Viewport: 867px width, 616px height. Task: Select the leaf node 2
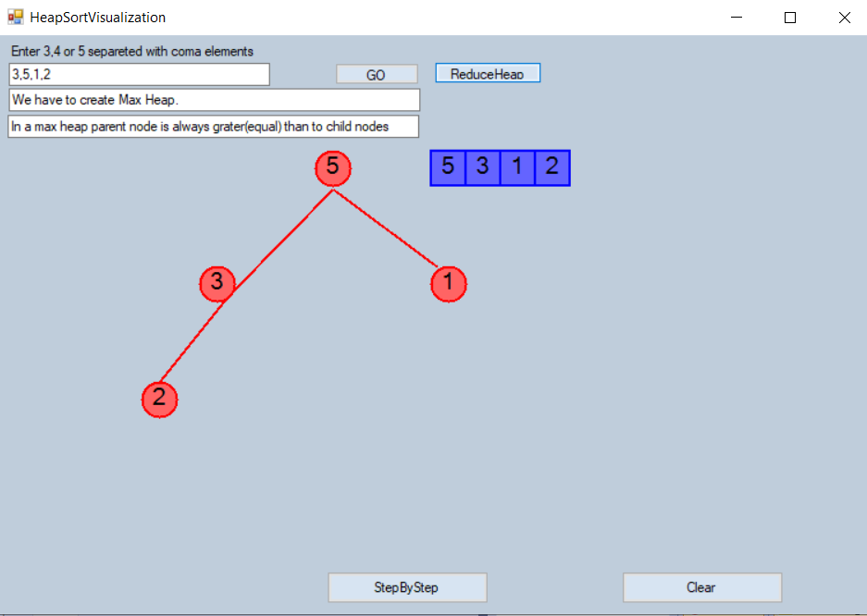(159, 399)
